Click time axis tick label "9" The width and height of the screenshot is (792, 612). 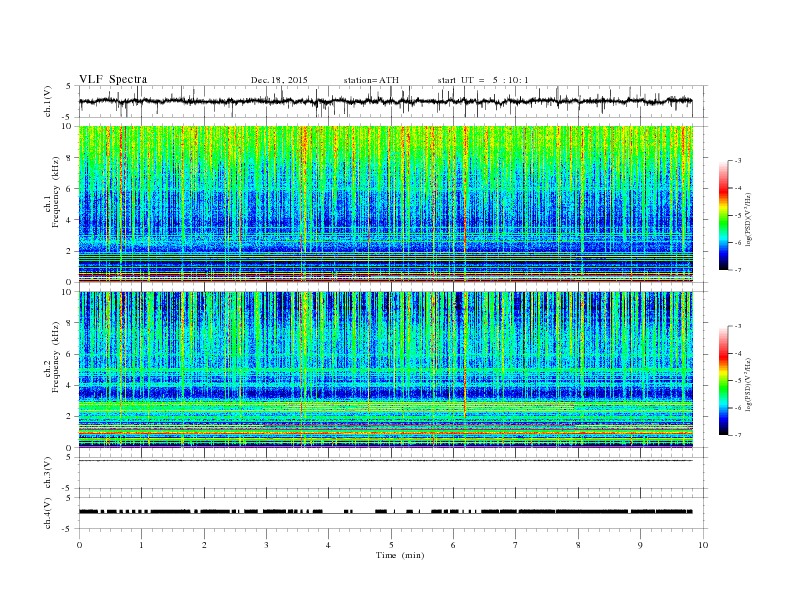point(640,545)
